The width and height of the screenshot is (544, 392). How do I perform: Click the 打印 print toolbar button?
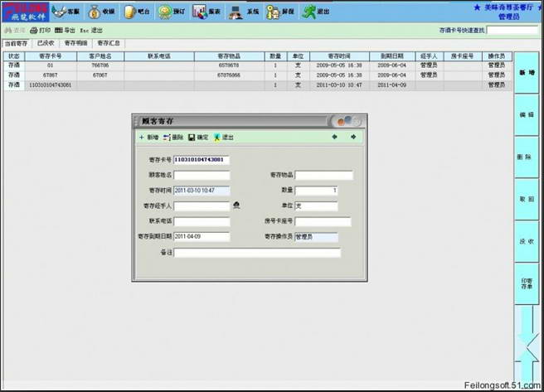point(41,31)
